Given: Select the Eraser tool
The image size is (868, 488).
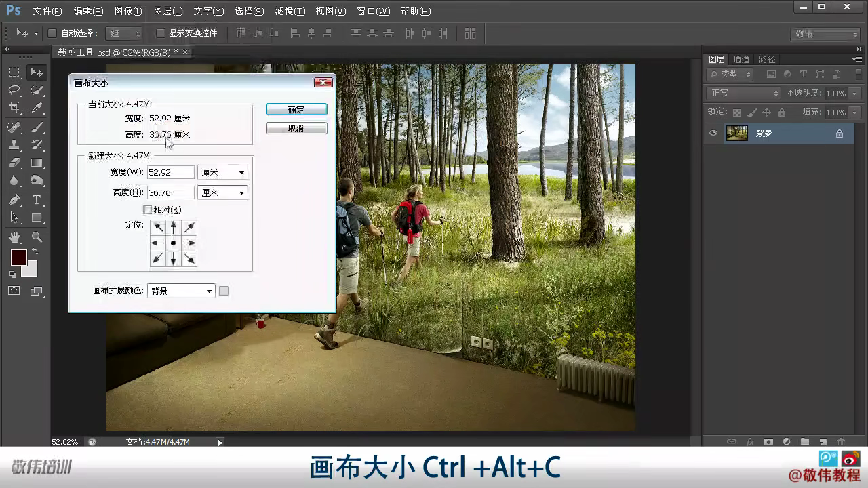Looking at the screenshot, I should point(14,163).
